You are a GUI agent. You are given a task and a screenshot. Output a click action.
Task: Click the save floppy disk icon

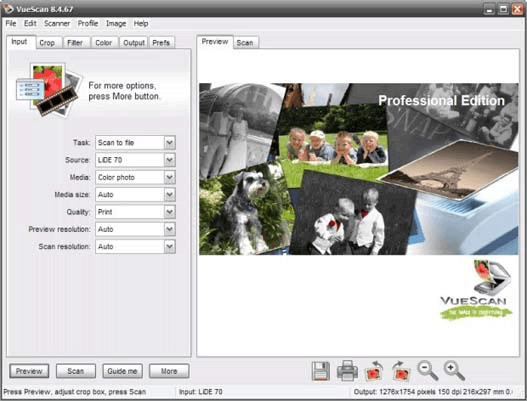320,371
